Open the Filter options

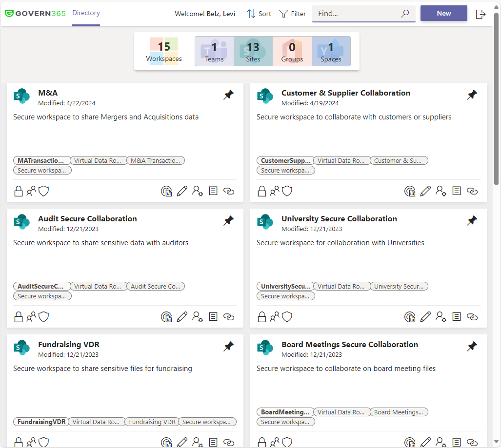click(293, 14)
